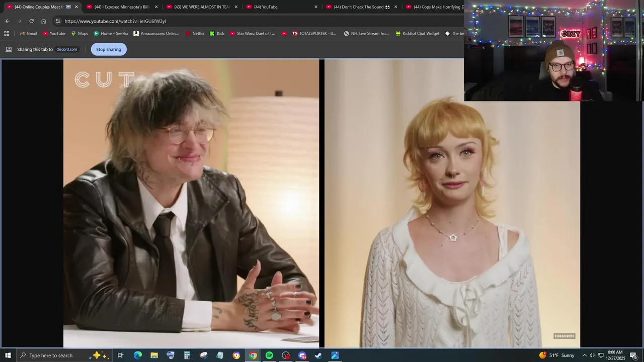This screenshot has height=362, width=644.
Task: Open the Amazon.com bookmark
Action: click(x=156, y=34)
